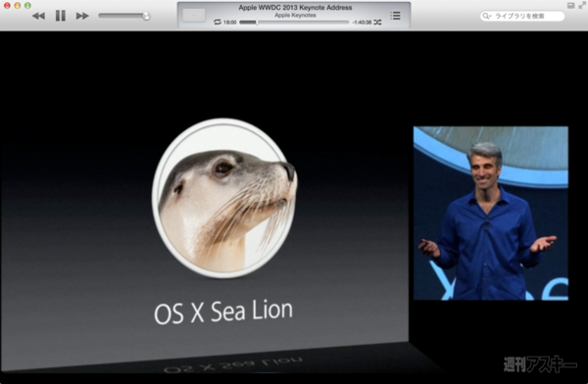
Task: Toggle the repeat icon
Action: tap(218, 23)
